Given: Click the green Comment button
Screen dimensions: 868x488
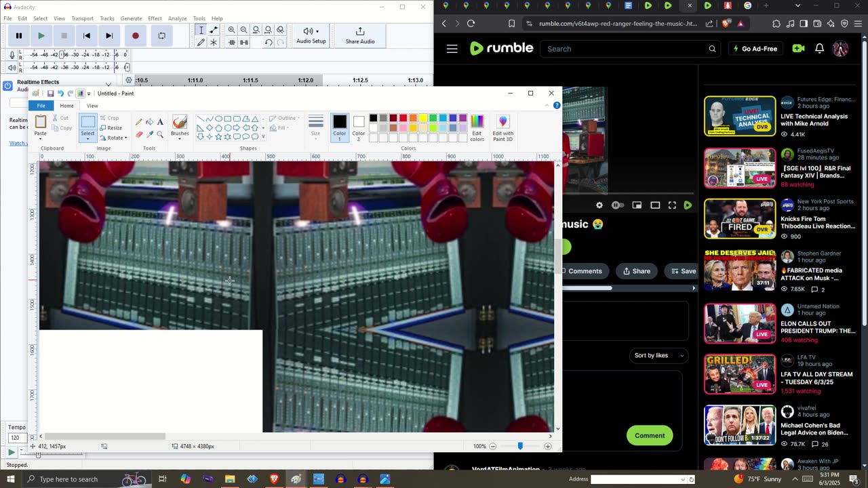Looking at the screenshot, I should [x=650, y=436].
